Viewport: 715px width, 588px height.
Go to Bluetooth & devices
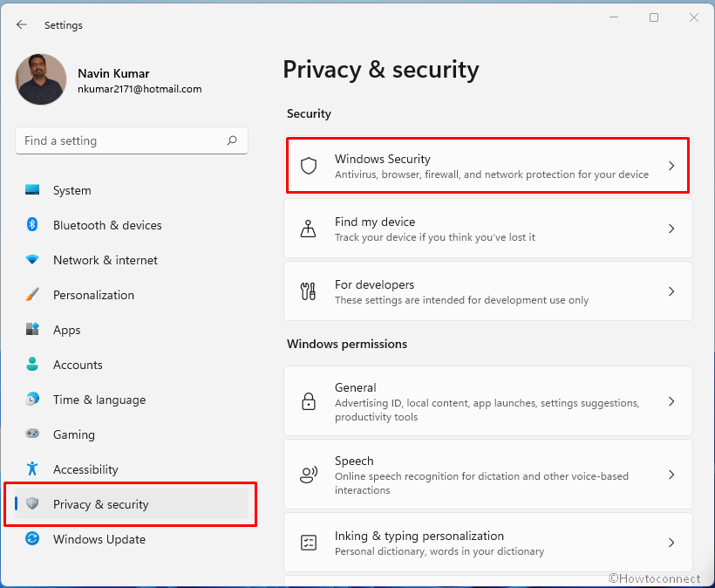tap(132, 225)
